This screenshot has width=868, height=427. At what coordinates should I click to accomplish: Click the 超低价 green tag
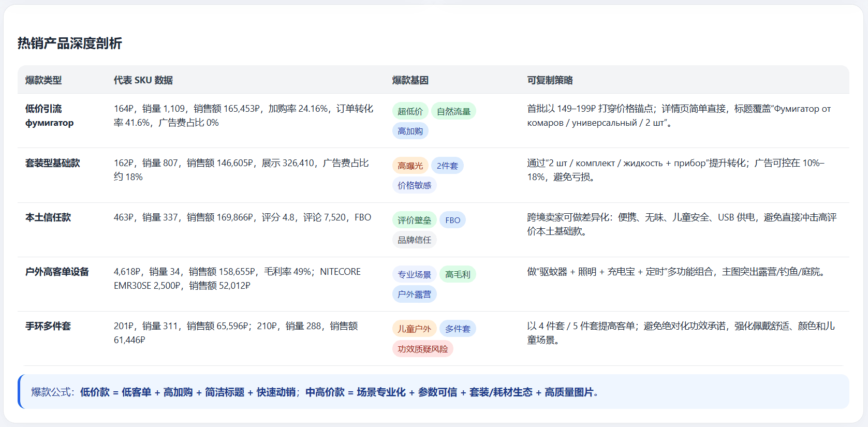[x=410, y=111]
